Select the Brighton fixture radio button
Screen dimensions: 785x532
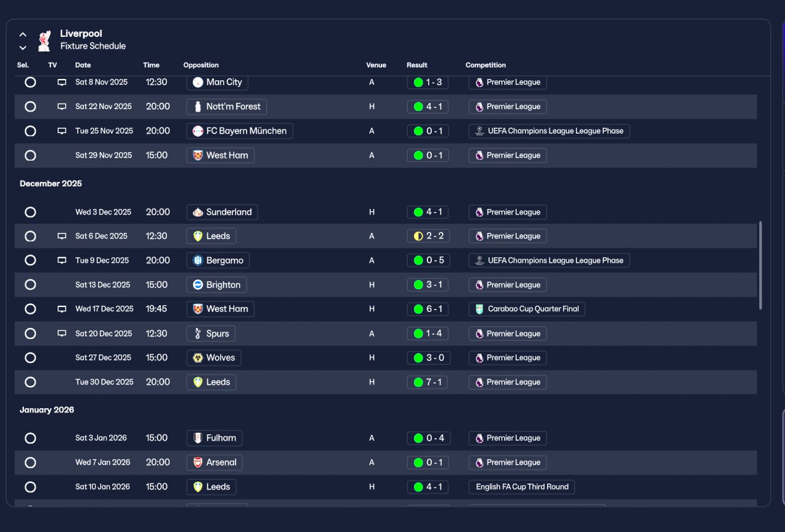tap(30, 285)
